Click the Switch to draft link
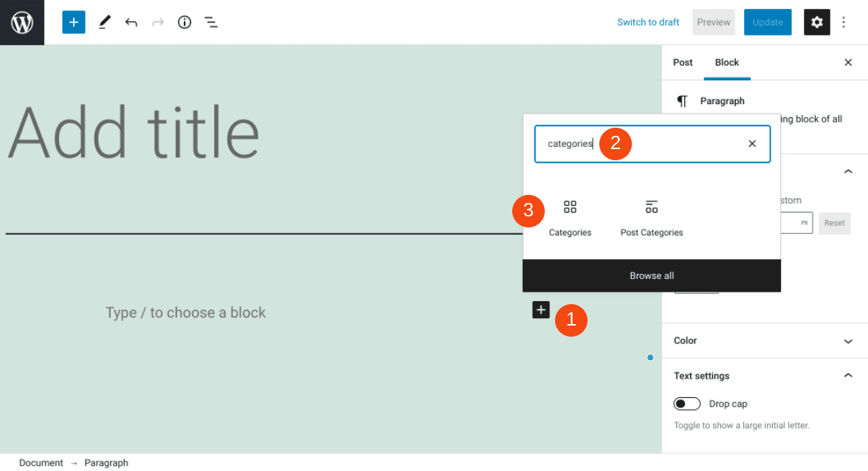 (x=647, y=22)
